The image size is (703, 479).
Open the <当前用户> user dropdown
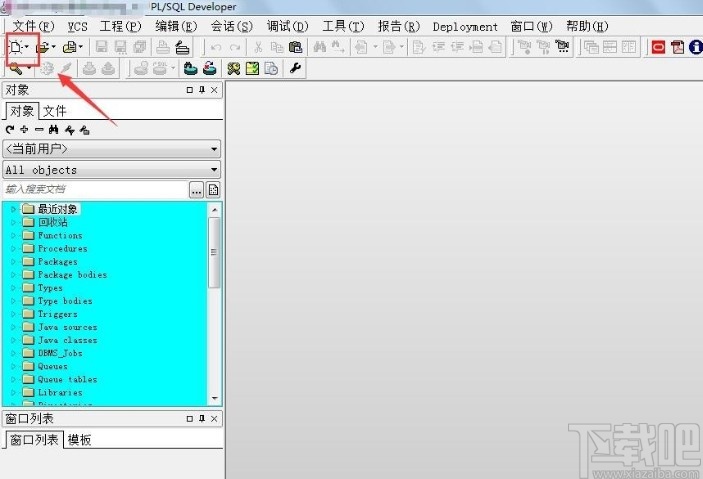coord(112,149)
